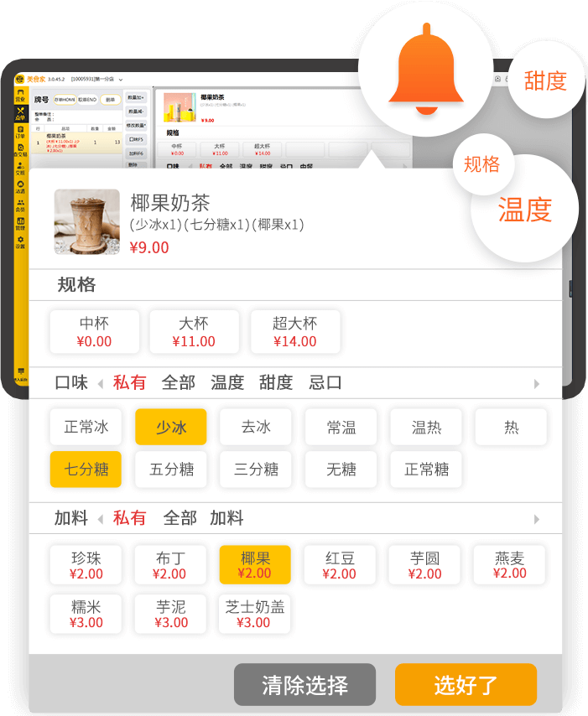Viewport: 588px width, 716px height.
Task: Click the milk tea cup photo in the popup
Action: [86, 221]
